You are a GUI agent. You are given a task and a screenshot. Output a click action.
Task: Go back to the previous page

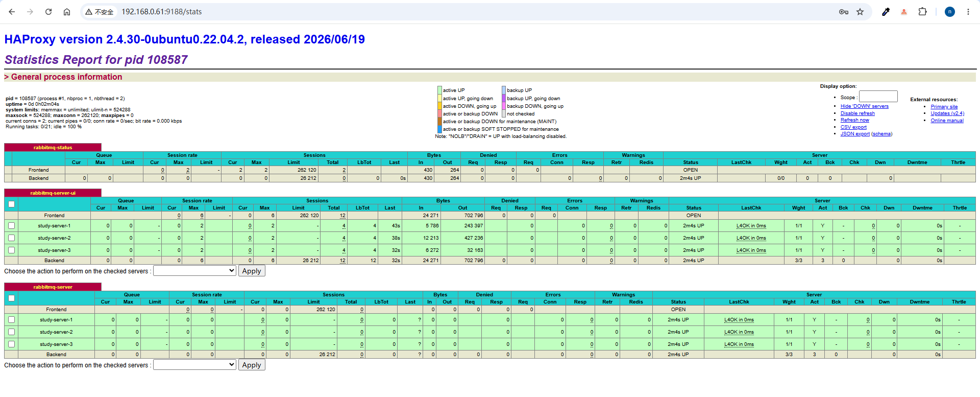(x=12, y=12)
